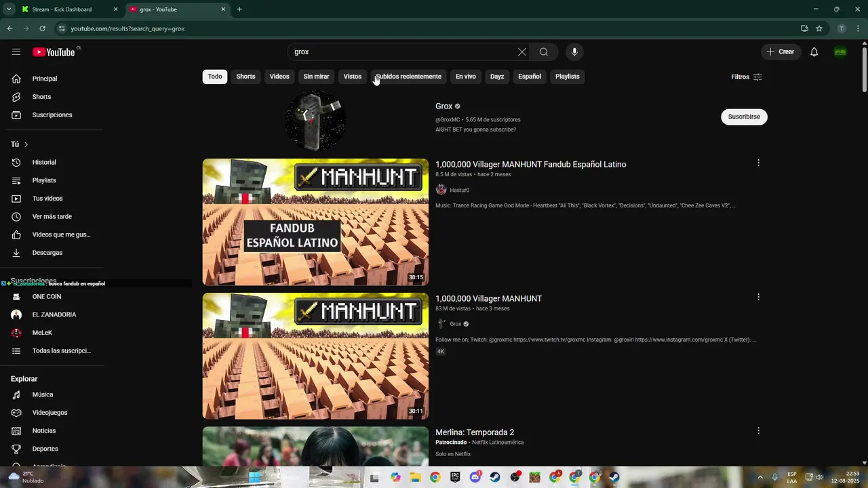Open the Chrome three-dot menu
The width and height of the screenshot is (868, 488).
click(x=859, y=28)
